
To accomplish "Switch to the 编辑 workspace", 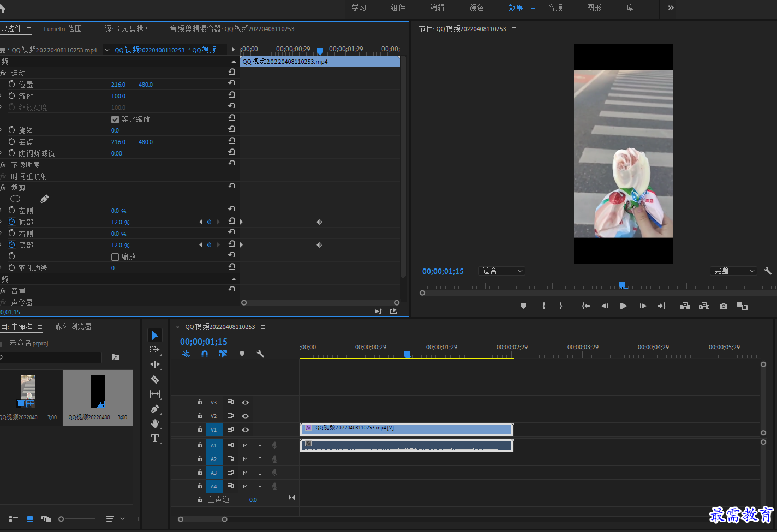I will tap(437, 8).
